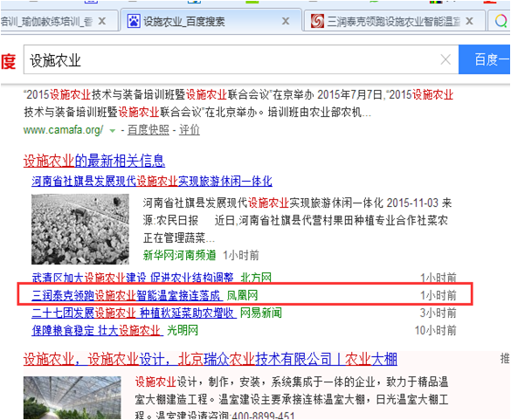Expand the green arrow next to www.camafa.org
Image resolution: width=511 pixels, height=420 pixels.
point(113,131)
